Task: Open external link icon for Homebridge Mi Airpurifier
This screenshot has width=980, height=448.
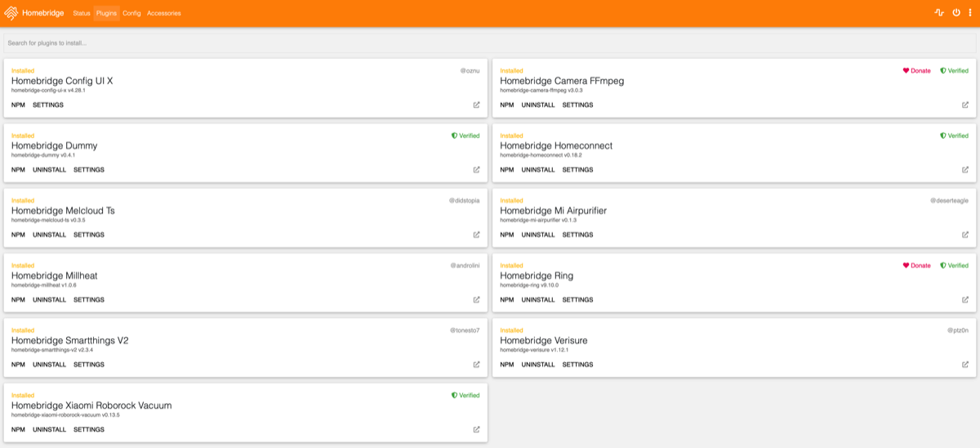Action: point(965,235)
